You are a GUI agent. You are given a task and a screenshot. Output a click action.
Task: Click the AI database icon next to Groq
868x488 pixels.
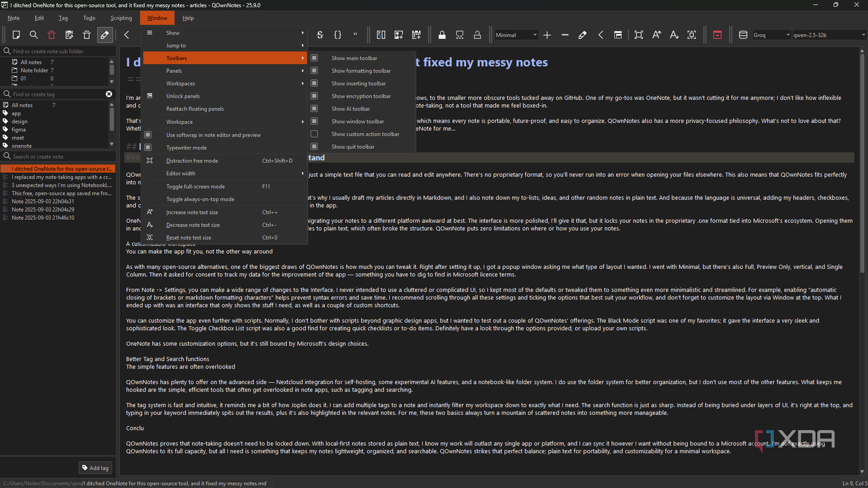click(743, 35)
